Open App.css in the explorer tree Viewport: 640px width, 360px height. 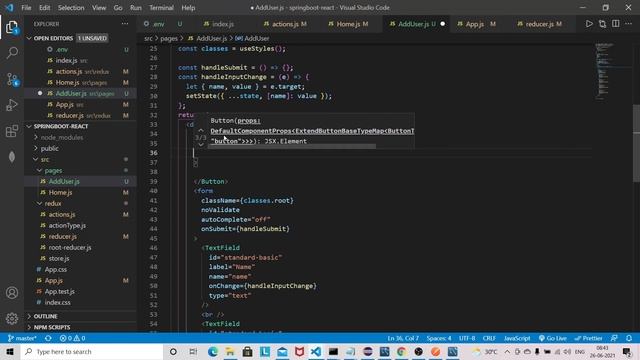coord(56,269)
